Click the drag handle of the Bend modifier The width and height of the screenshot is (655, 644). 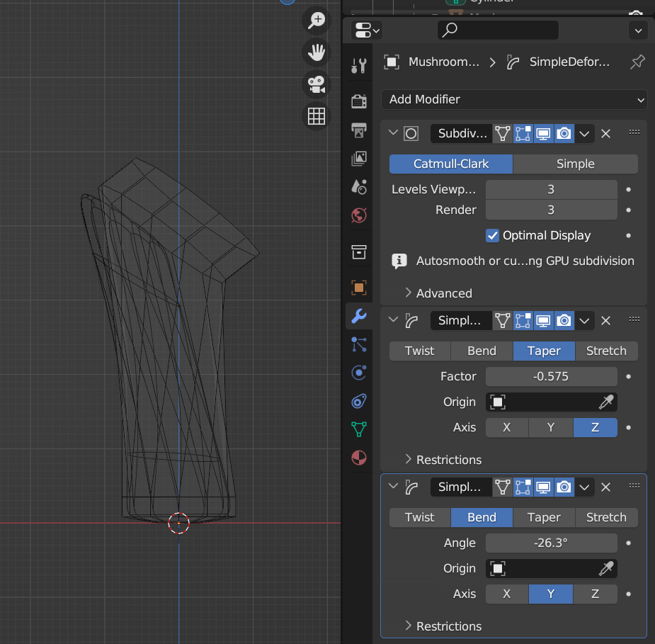pyautogui.click(x=634, y=485)
